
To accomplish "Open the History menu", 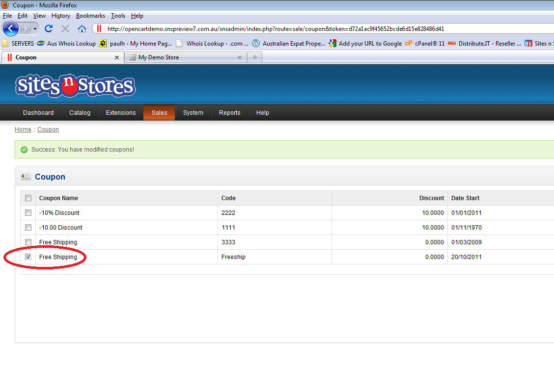I will 61,16.
